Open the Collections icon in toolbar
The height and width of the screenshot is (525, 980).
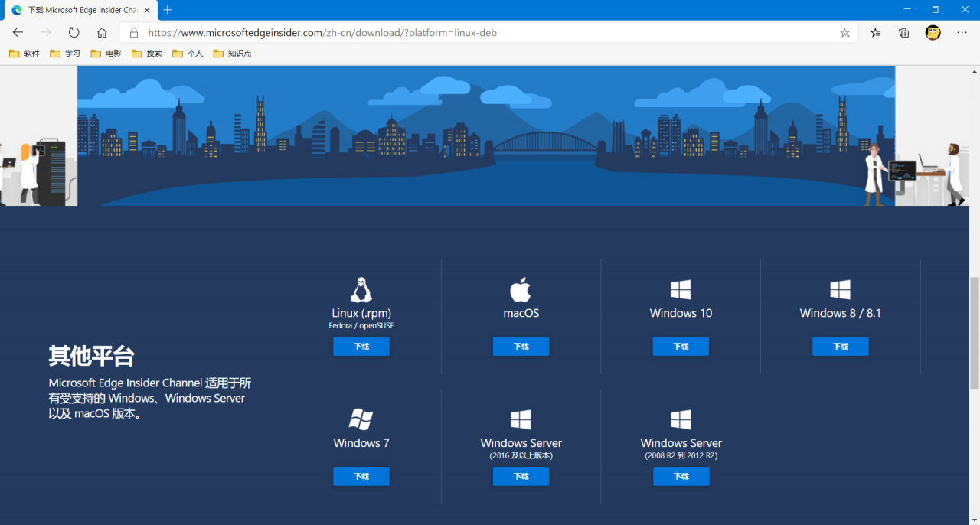pyautogui.click(x=904, y=33)
